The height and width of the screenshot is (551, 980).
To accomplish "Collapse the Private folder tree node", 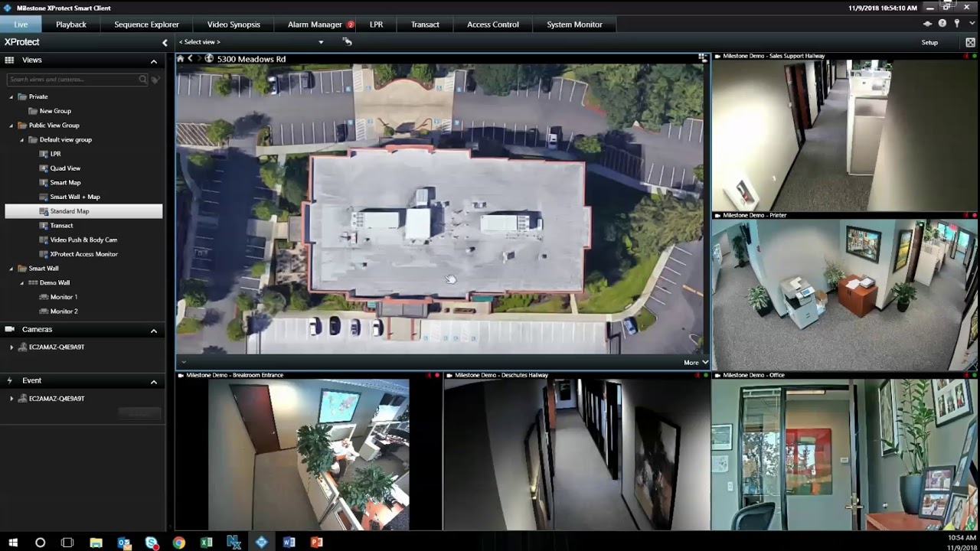I will click(x=11, y=97).
